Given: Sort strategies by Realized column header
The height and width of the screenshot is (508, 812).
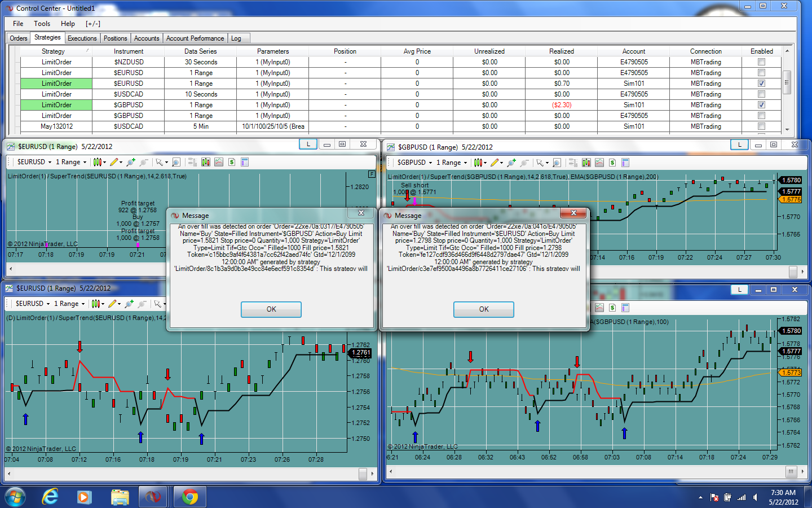Looking at the screenshot, I should click(x=562, y=51).
